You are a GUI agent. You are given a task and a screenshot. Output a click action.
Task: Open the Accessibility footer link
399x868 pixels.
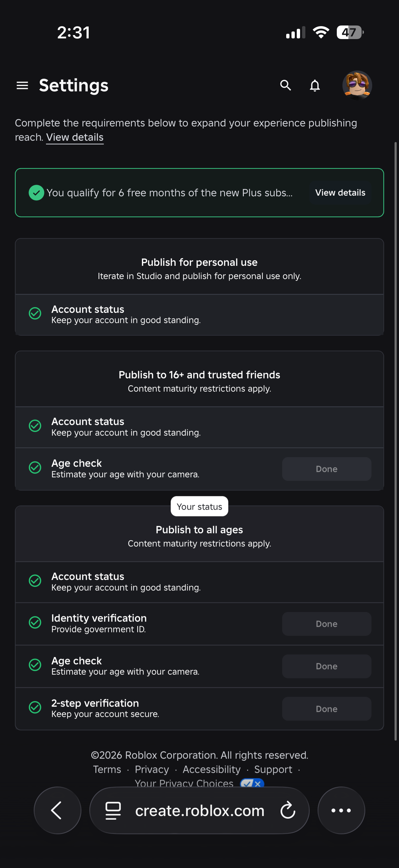point(211,770)
